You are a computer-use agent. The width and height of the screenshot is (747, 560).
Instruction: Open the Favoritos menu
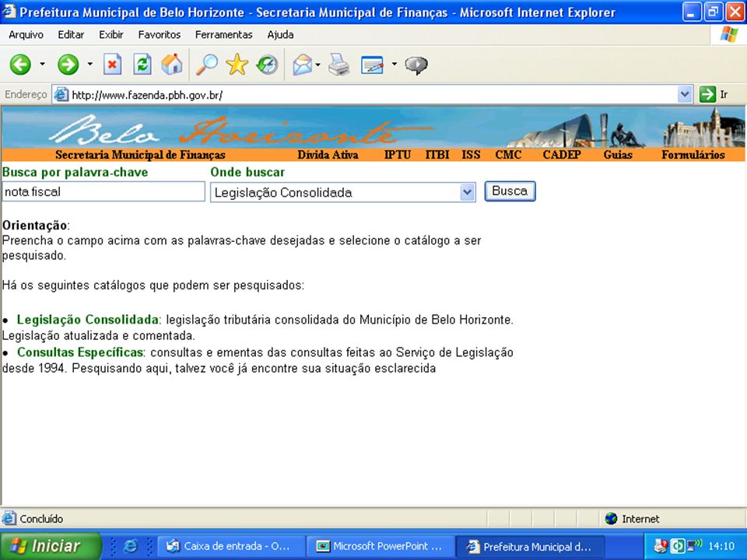[x=159, y=35]
